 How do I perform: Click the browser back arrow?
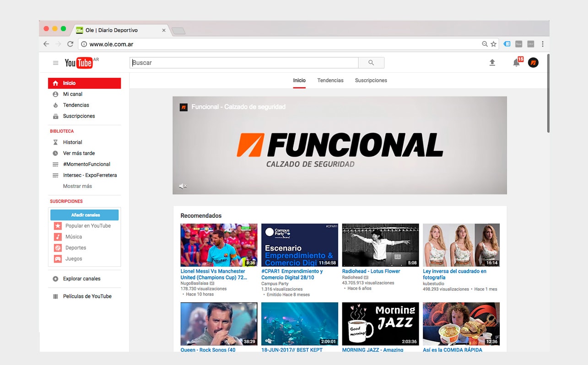pyautogui.click(x=46, y=44)
